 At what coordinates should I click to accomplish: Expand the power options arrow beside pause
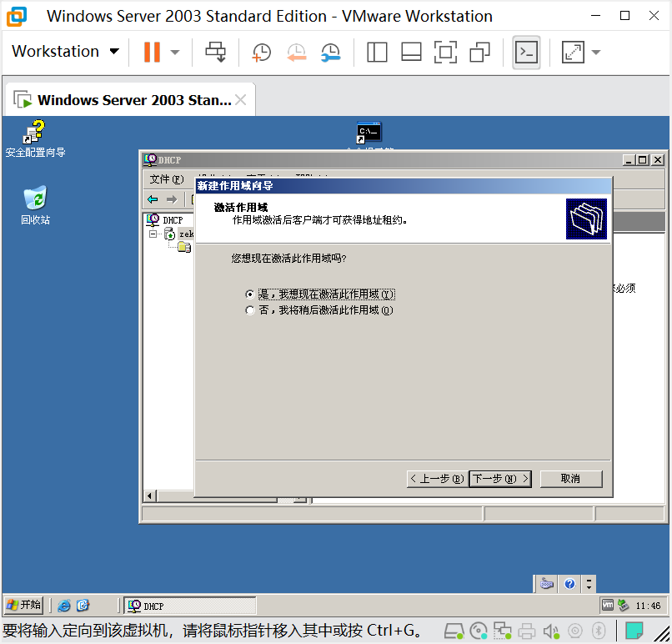(174, 53)
